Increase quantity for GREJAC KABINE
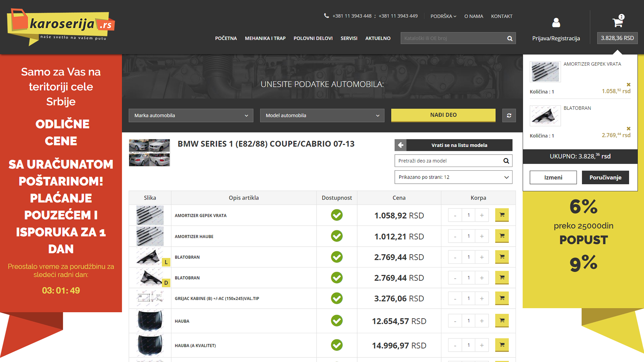 click(x=482, y=298)
